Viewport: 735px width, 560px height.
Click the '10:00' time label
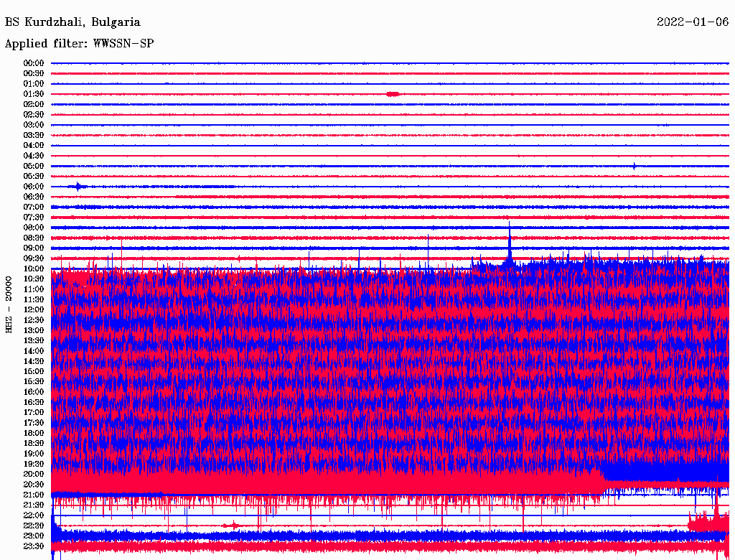[x=34, y=269]
